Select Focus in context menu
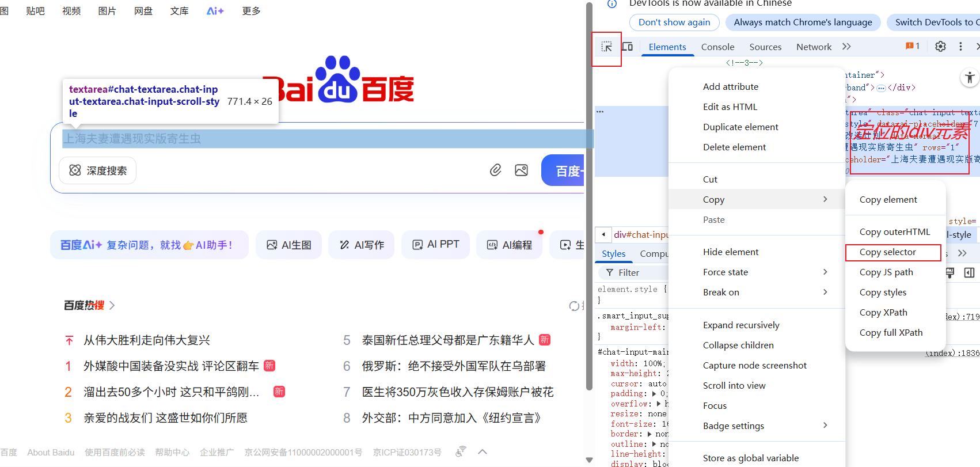This screenshot has width=980, height=467. (x=757, y=406)
